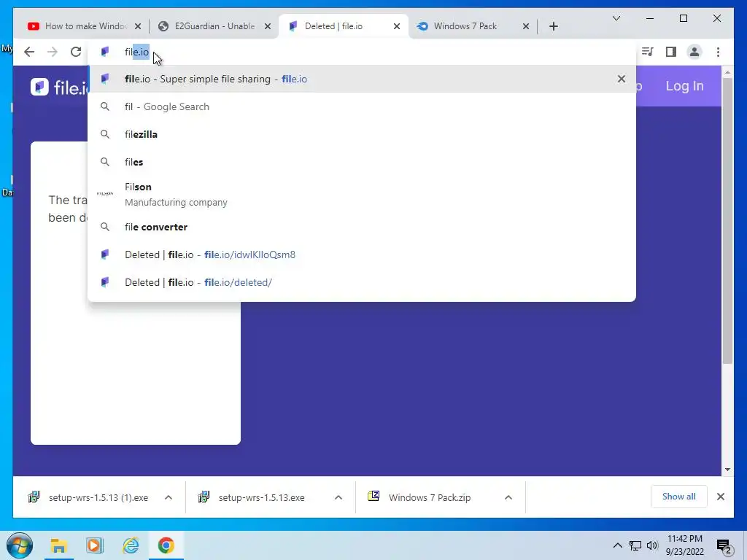Screen dimensions: 747x560
Task: Open the file.io/deleted/ history suggestion
Action: (362, 282)
